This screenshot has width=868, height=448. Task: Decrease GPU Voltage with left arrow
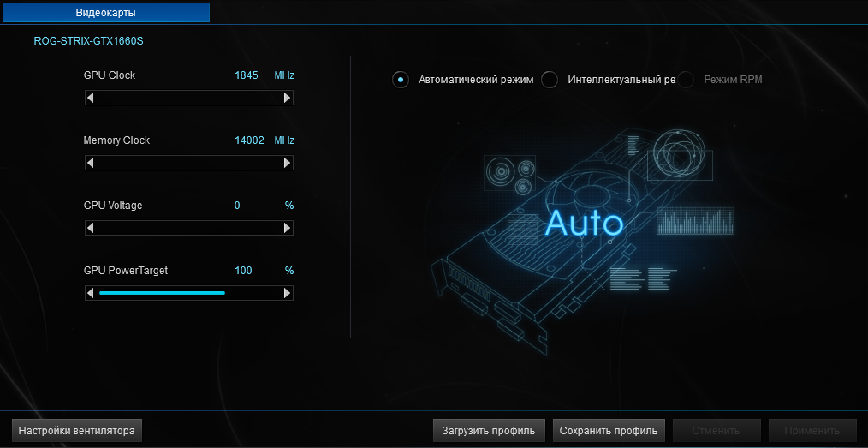tap(90, 228)
